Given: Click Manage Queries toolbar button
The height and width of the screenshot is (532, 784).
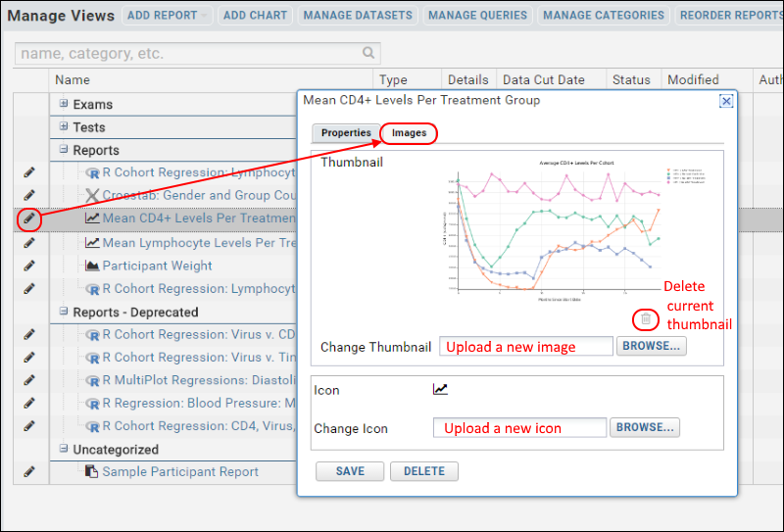Looking at the screenshot, I should (x=477, y=16).
